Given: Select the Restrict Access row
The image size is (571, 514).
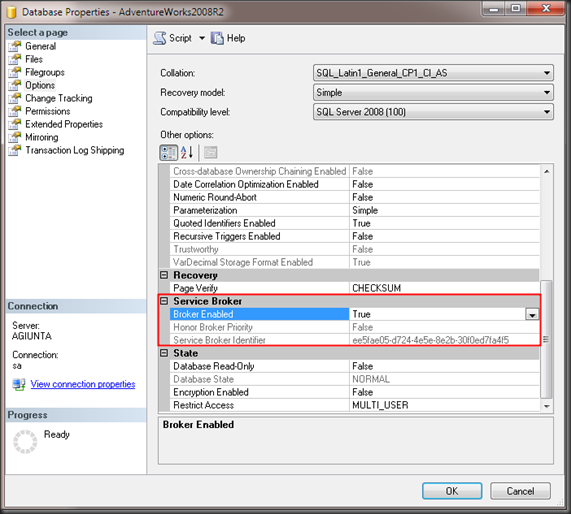Looking at the screenshot, I should point(354,405).
